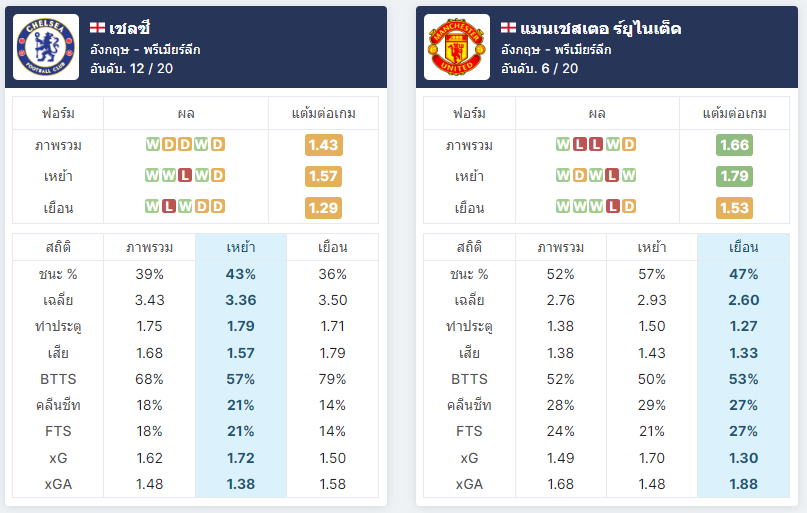Open the เชลซี team name link
Viewport: 807px width, 513px height.
[x=130, y=28]
